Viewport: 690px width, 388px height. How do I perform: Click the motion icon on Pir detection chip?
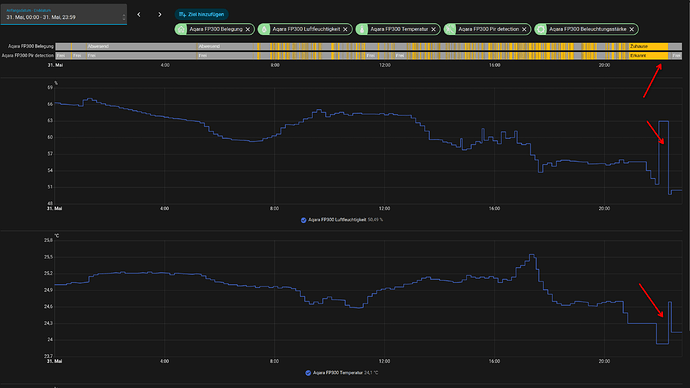pyautogui.click(x=450, y=29)
